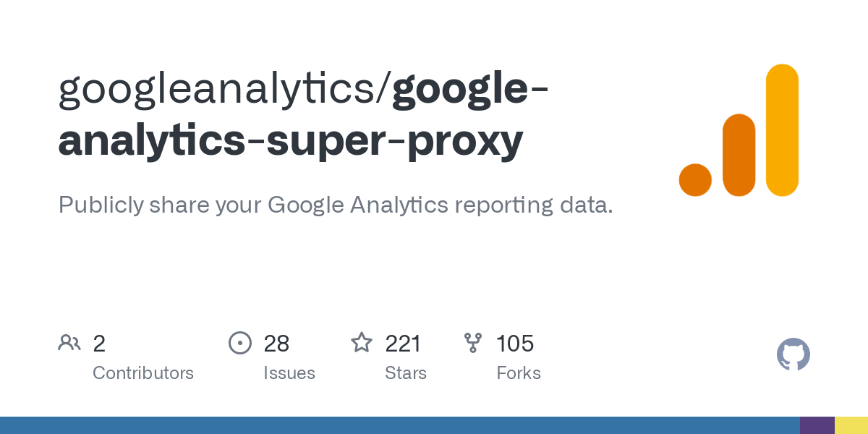
Task: Click the Google Analytics logo image
Action: (x=739, y=130)
